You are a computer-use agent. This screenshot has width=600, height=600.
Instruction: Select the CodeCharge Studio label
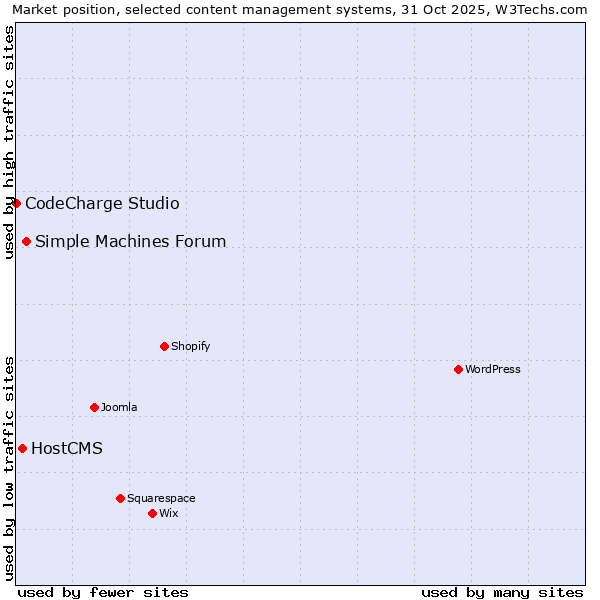102,203
